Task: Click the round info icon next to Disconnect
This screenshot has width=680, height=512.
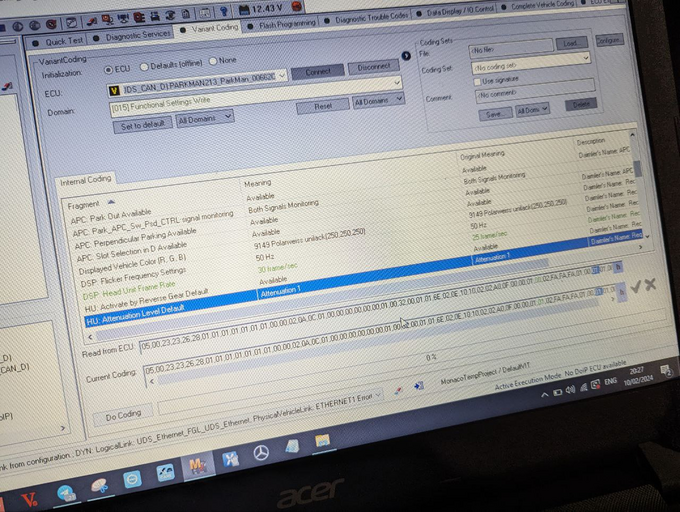Action: click(406, 56)
